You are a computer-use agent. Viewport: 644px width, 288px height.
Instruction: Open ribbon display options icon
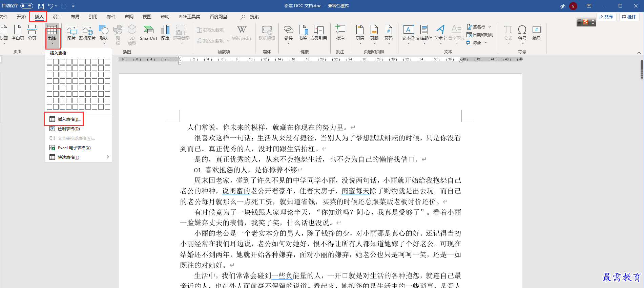coord(589,6)
